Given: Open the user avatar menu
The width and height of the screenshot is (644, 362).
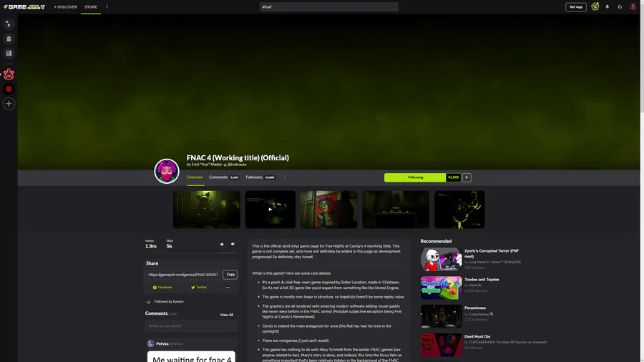Looking at the screenshot, I should click(633, 6).
